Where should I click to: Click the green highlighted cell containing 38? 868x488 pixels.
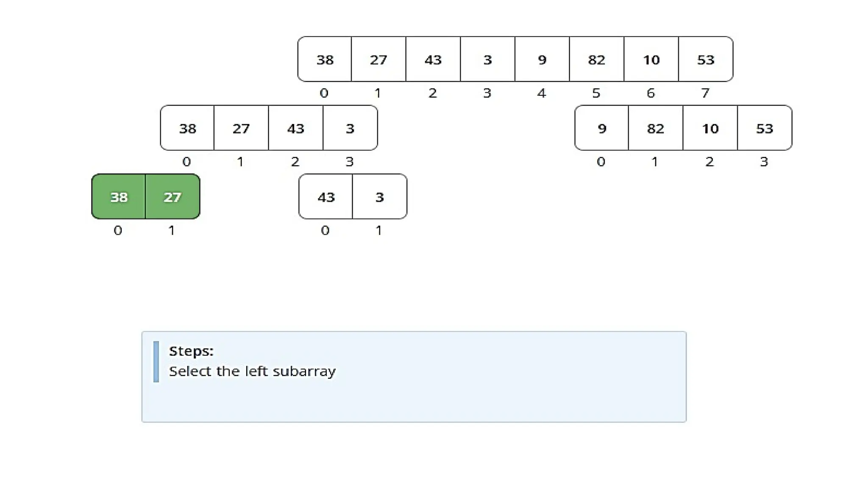click(x=119, y=197)
